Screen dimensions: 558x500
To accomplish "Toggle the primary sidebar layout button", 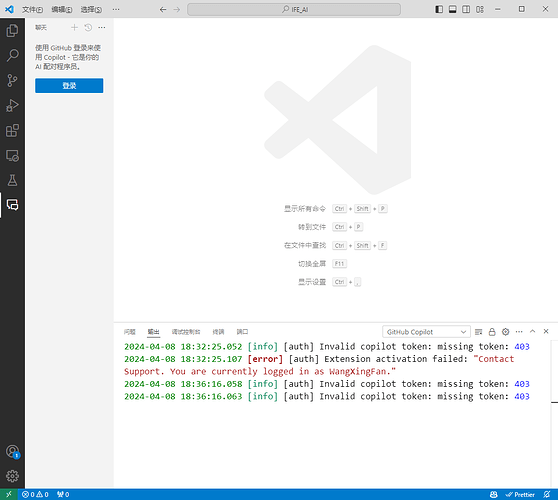I will 439,9.
